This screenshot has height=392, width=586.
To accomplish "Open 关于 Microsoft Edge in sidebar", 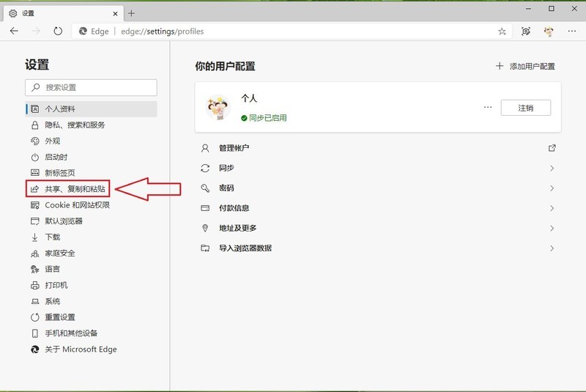I will [x=81, y=350].
